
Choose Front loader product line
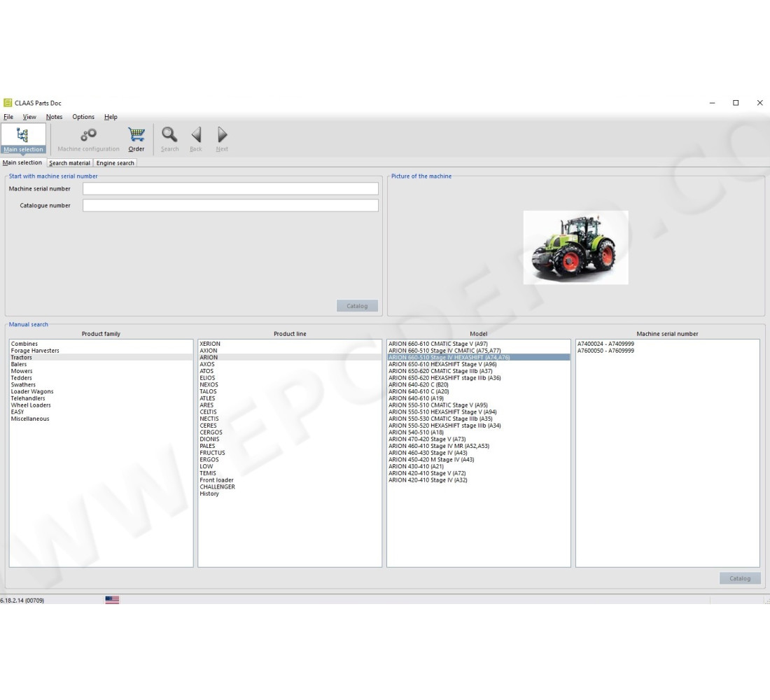(290, 480)
